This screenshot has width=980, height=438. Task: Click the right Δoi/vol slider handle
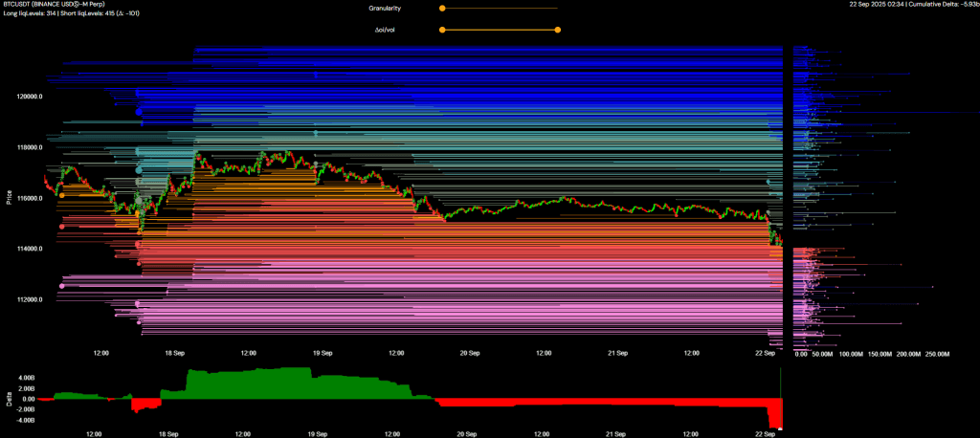(x=557, y=30)
